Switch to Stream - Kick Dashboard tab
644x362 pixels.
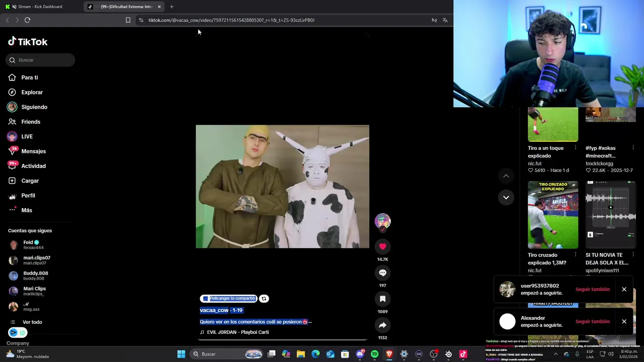pos(40,7)
